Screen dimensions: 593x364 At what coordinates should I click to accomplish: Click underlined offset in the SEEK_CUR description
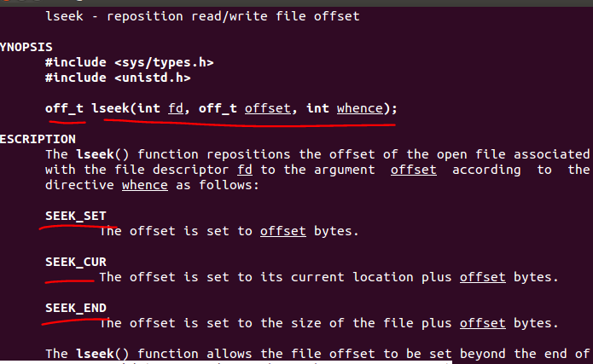482,277
